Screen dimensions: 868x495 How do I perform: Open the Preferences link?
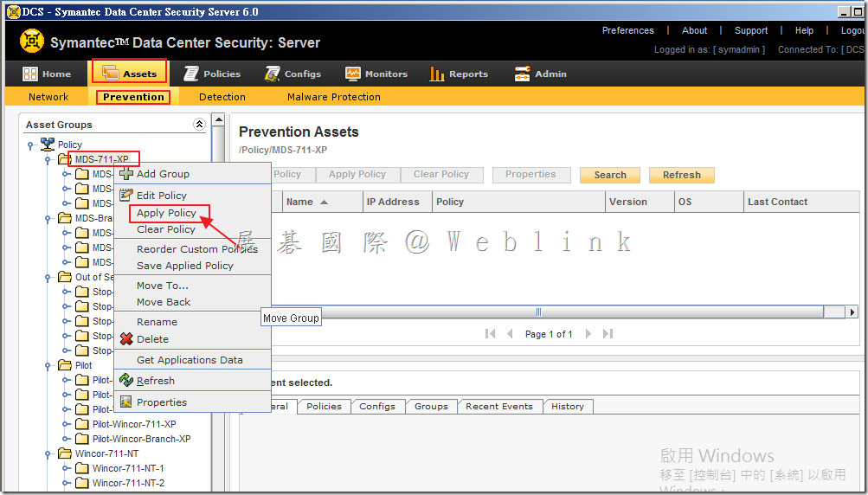[x=627, y=30]
